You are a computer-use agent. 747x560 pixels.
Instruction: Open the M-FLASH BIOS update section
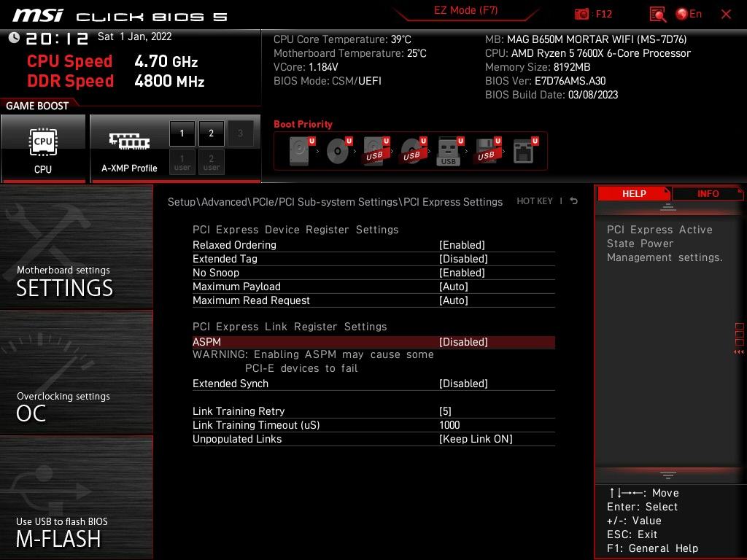[76, 497]
